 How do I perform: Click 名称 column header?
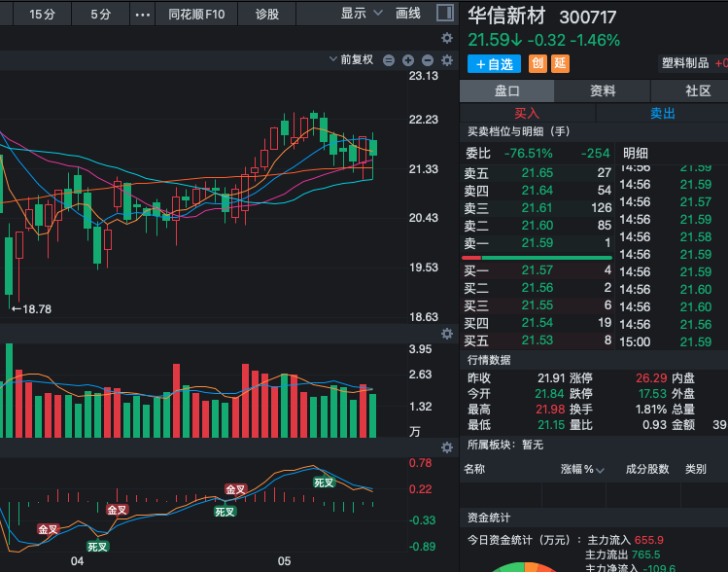click(x=474, y=469)
